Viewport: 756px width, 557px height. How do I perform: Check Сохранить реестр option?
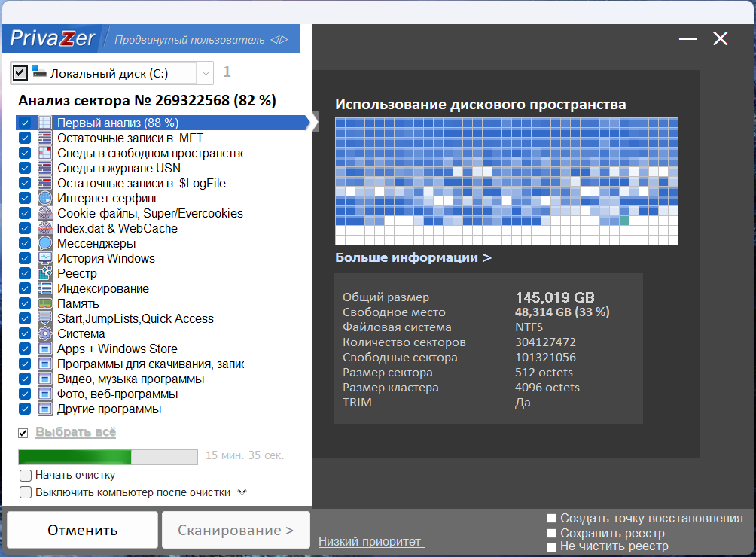tap(552, 534)
